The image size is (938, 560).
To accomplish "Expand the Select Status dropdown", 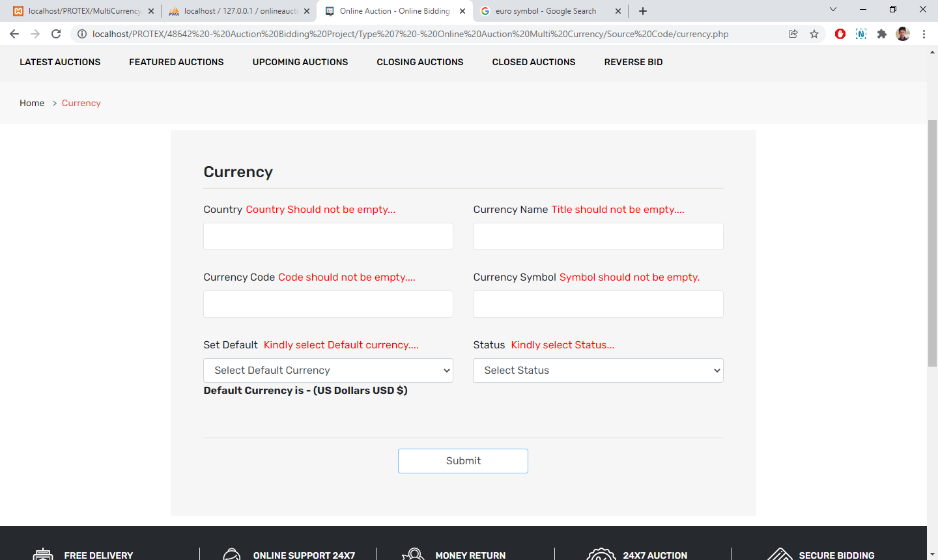I will tap(598, 371).
